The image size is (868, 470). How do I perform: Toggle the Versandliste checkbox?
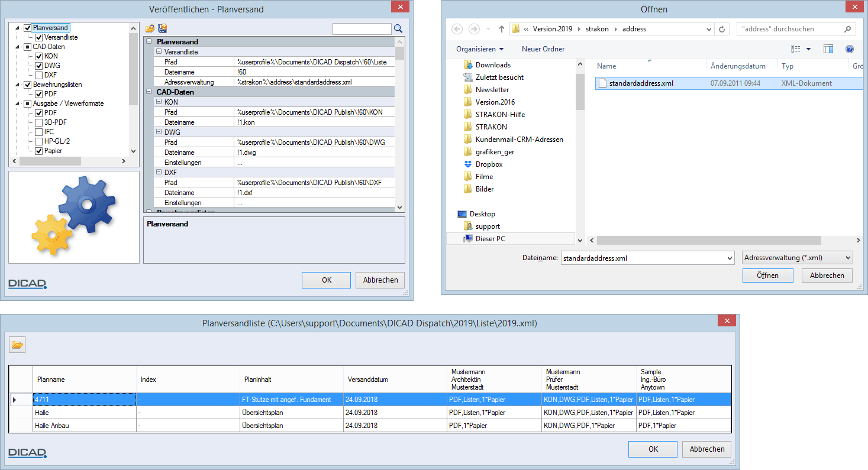pos(39,37)
